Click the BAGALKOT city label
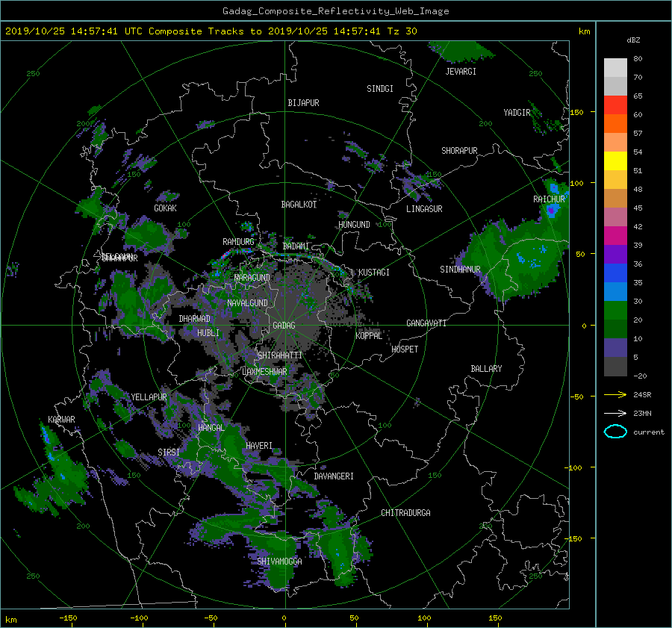The image size is (672, 628). point(299,205)
